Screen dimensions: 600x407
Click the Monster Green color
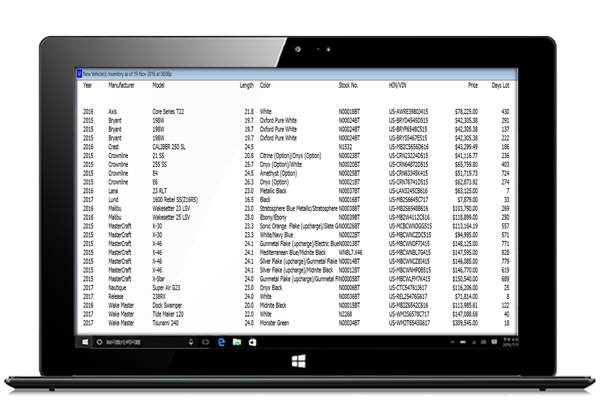point(274,323)
